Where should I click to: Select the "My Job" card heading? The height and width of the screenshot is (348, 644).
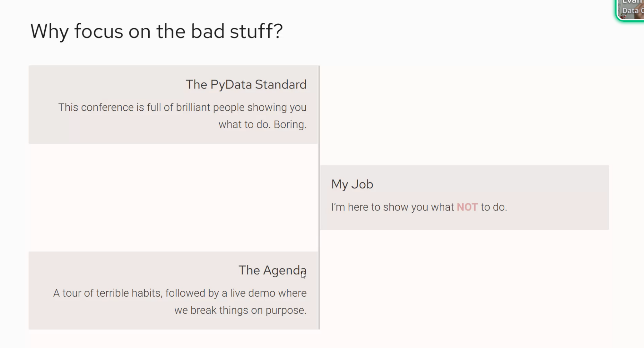coord(352,184)
